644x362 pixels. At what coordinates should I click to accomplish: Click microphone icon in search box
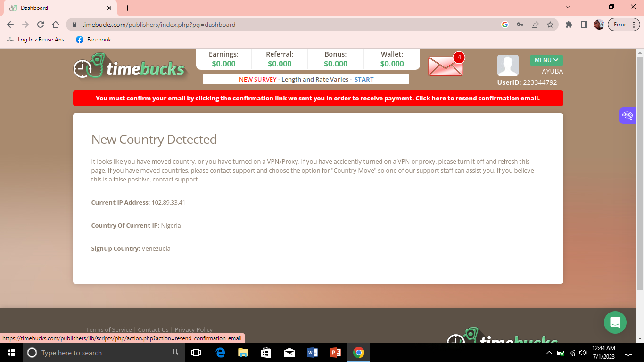175,353
